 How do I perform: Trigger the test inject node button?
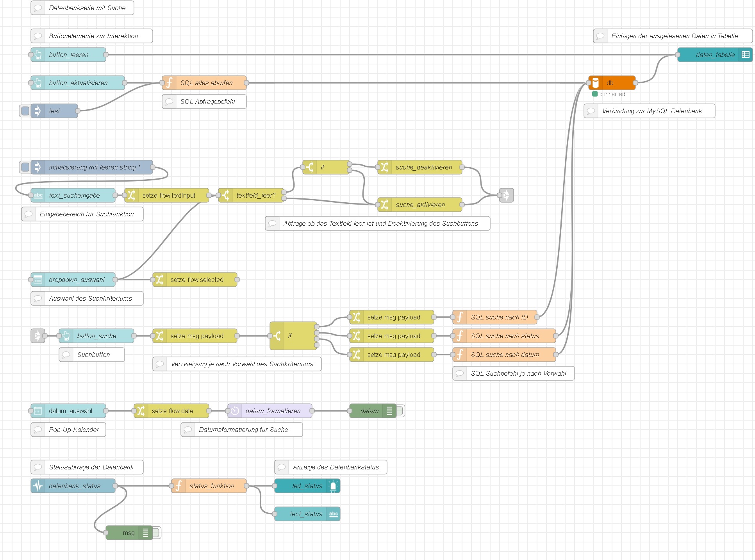tap(25, 111)
